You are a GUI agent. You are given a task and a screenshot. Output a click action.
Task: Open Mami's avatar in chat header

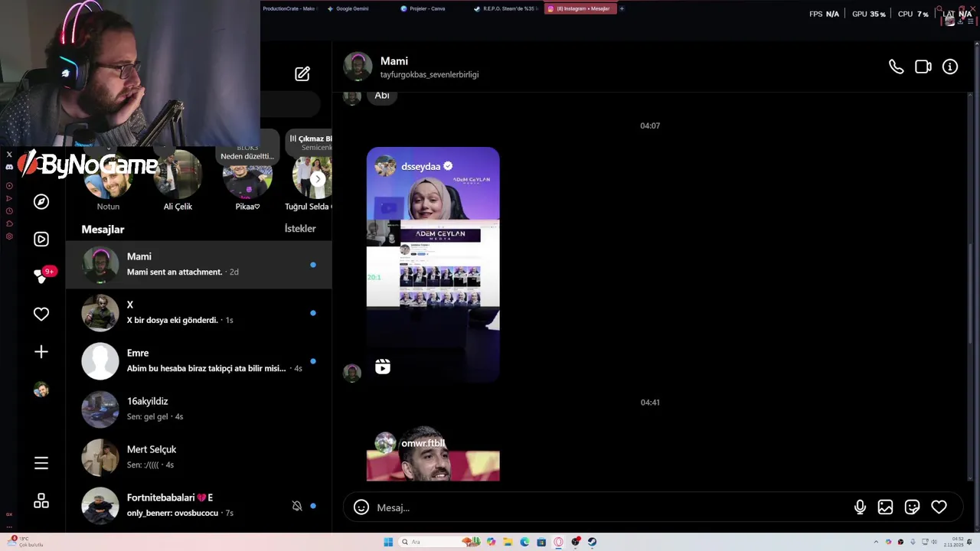coord(358,67)
